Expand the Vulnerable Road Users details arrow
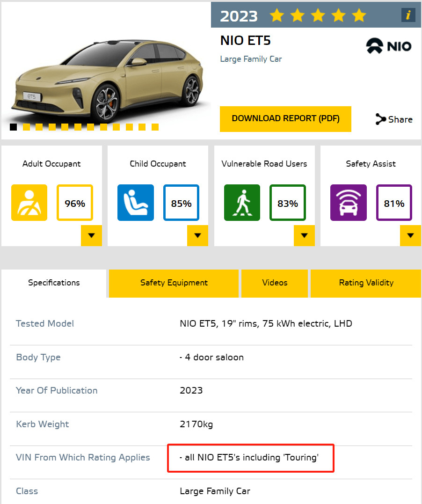This screenshot has width=422, height=504. click(304, 235)
